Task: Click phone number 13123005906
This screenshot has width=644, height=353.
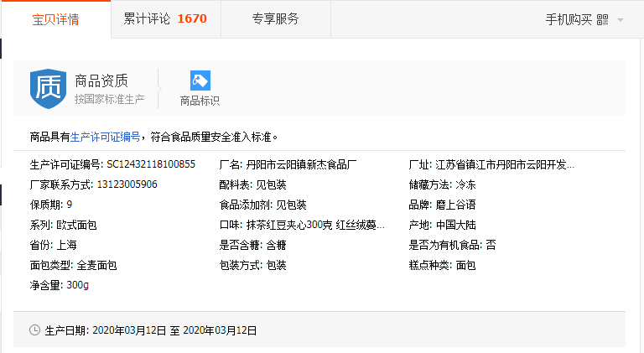Action: [127, 184]
